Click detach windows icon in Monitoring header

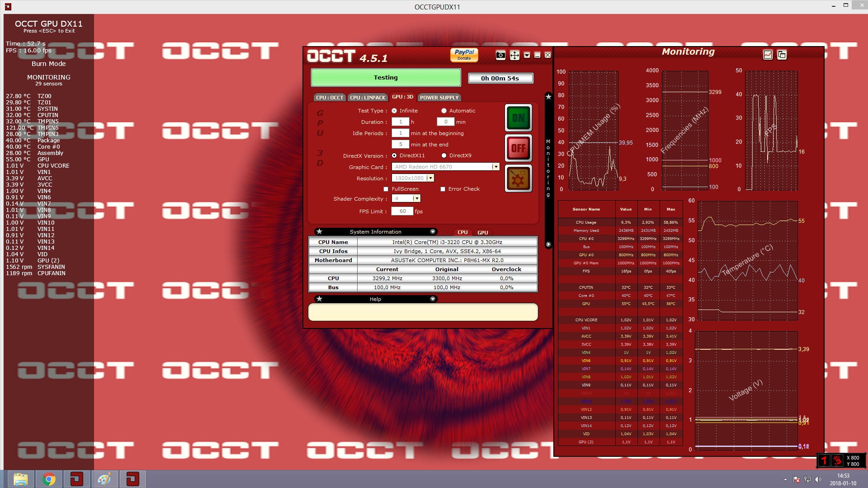coord(782,55)
